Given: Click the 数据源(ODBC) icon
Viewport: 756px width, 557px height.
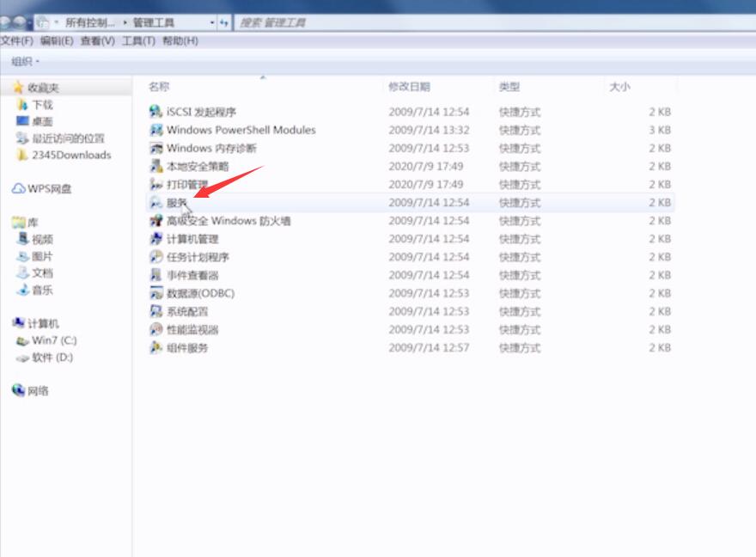Looking at the screenshot, I should pyautogui.click(x=155, y=293).
